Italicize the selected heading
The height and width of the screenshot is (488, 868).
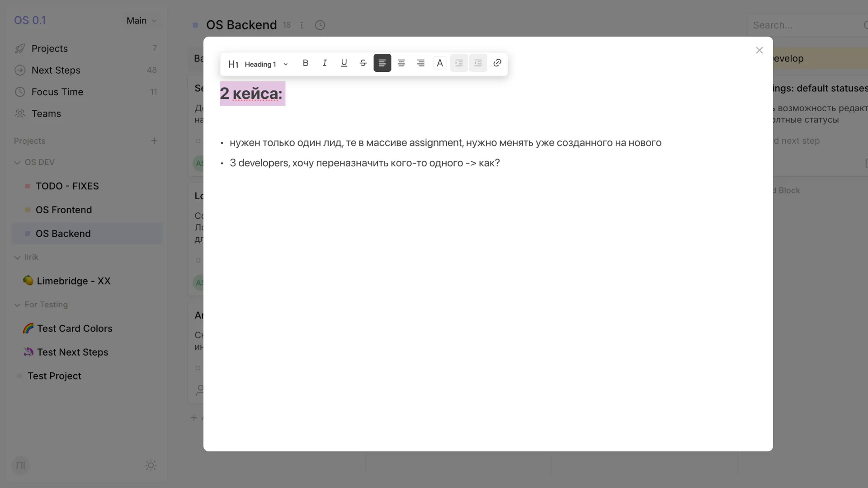coord(325,63)
